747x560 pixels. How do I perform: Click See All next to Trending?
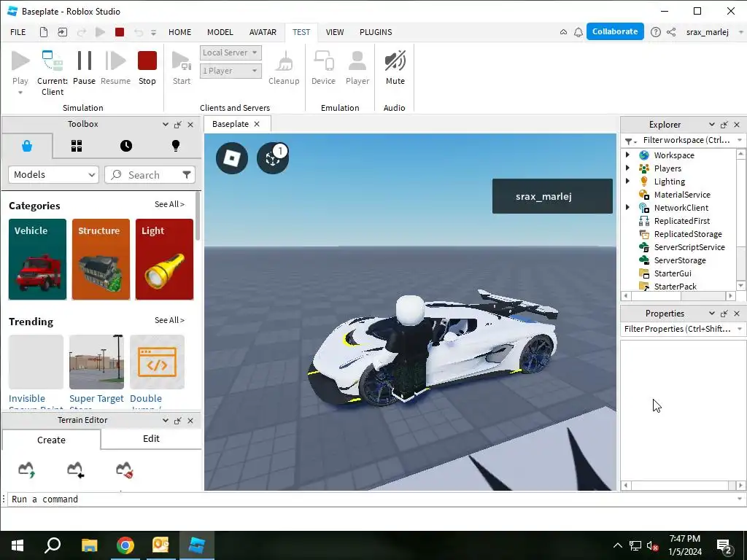pyautogui.click(x=169, y=321)
